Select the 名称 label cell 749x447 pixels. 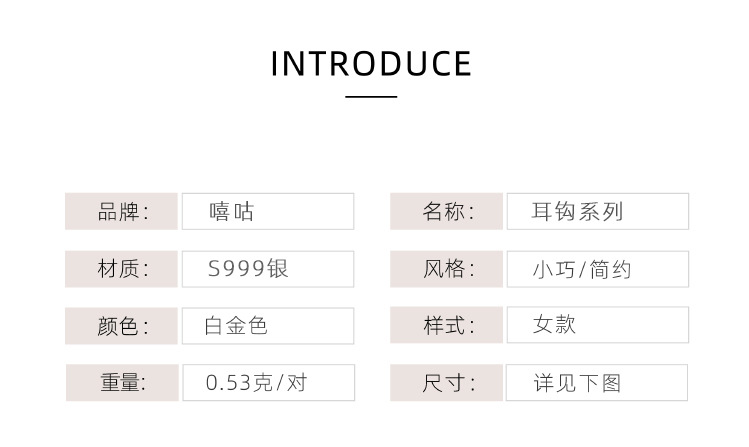pos(446,212)
